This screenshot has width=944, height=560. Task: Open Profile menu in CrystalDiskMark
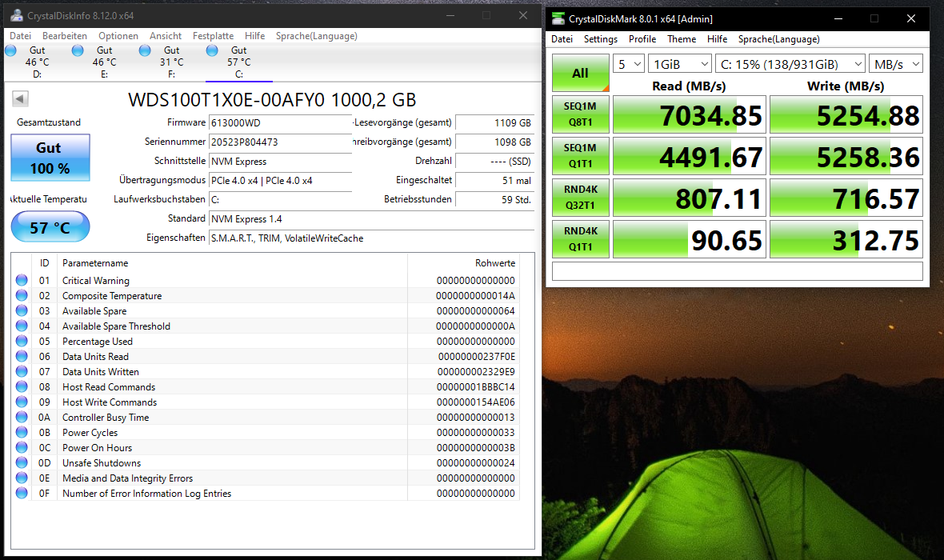(x=642, y=39)
